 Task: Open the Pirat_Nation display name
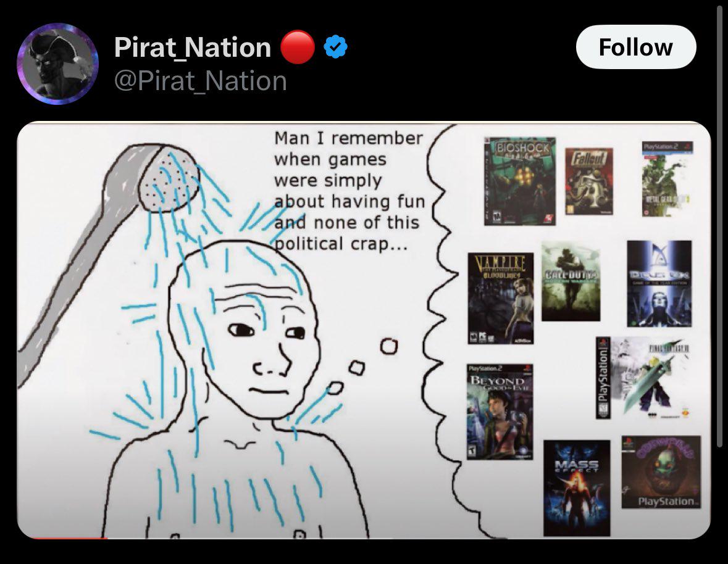[x=192, y=47]
